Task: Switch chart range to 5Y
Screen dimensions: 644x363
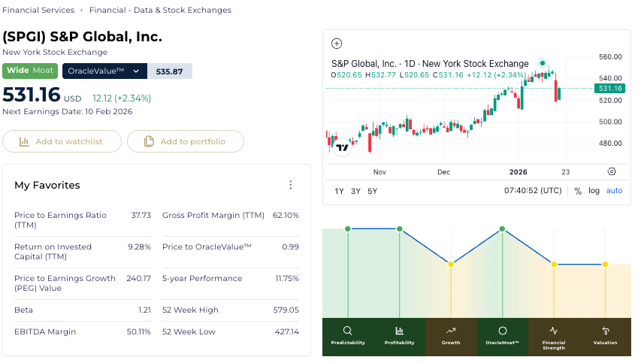Action: [x=372, y=191]
